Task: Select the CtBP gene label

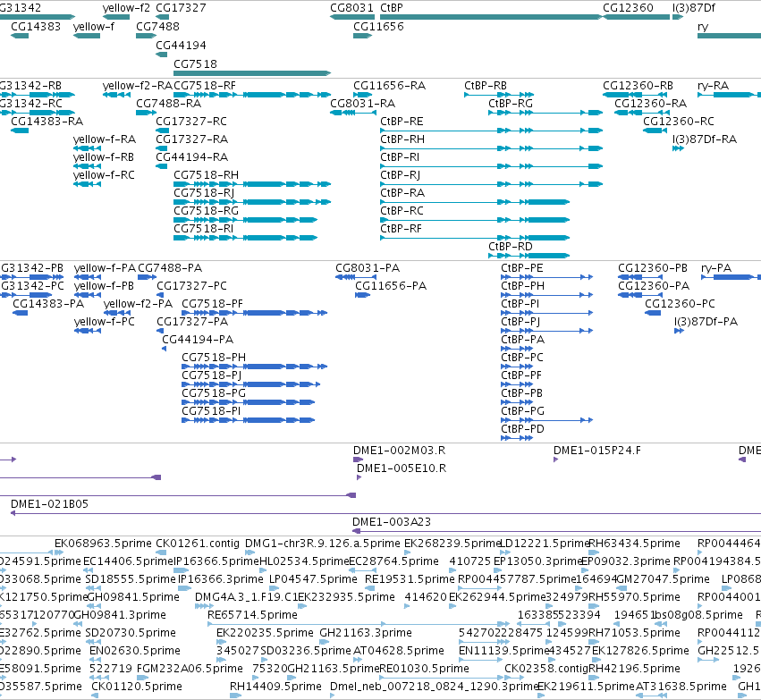Action: coord(392,8)
